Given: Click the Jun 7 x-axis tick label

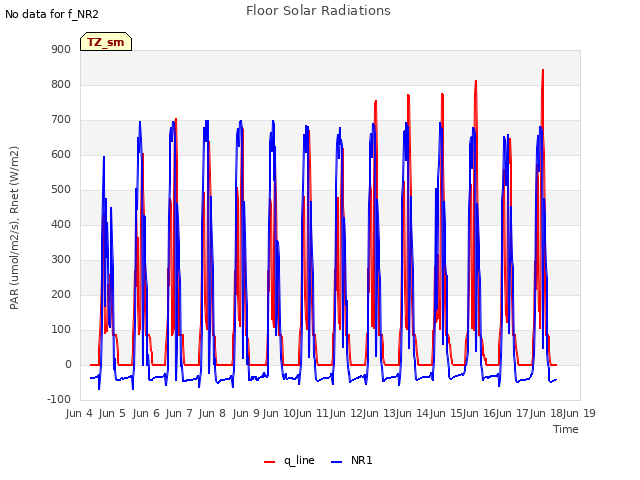Looking at the screenshot, I should [x=179, y=413].
